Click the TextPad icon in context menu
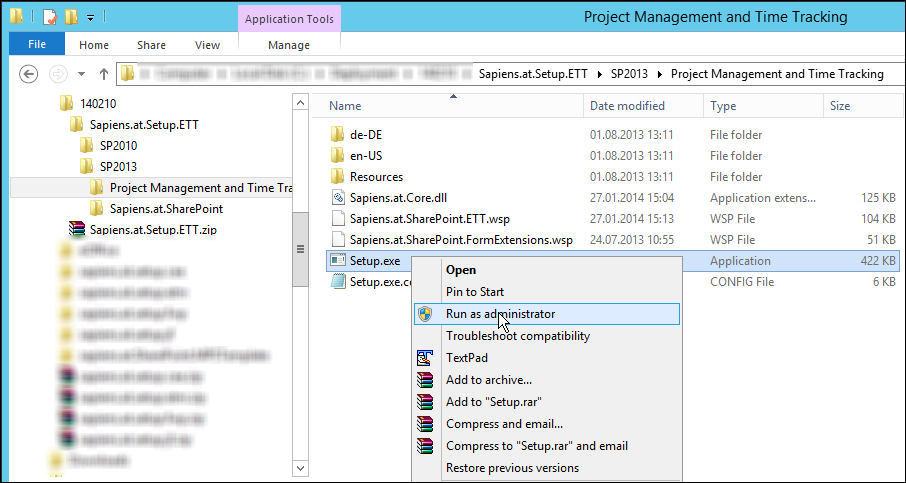Screen dimensions: 906x483 426,358
